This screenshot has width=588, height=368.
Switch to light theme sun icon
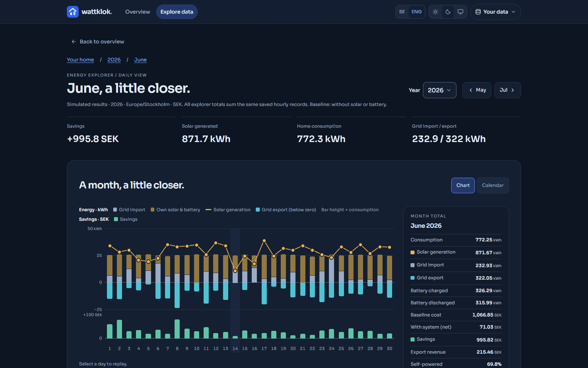pyautogui.click(x=435, y=12)
